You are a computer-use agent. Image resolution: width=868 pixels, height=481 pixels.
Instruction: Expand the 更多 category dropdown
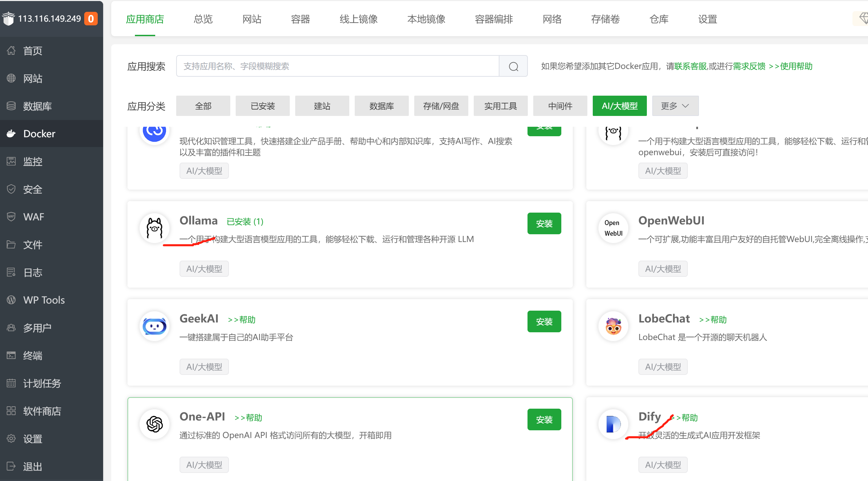click(675, 106)
